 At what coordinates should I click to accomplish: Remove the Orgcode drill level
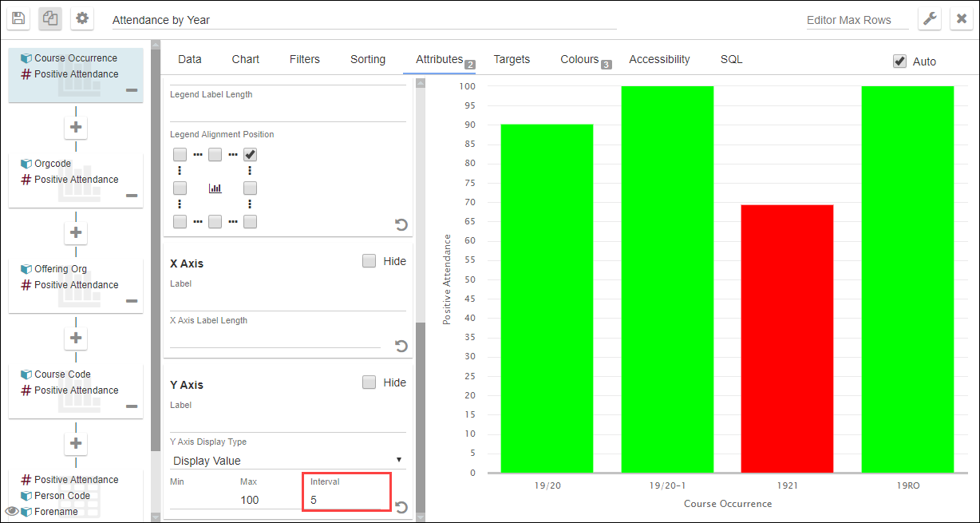click(x=132, y=194)
